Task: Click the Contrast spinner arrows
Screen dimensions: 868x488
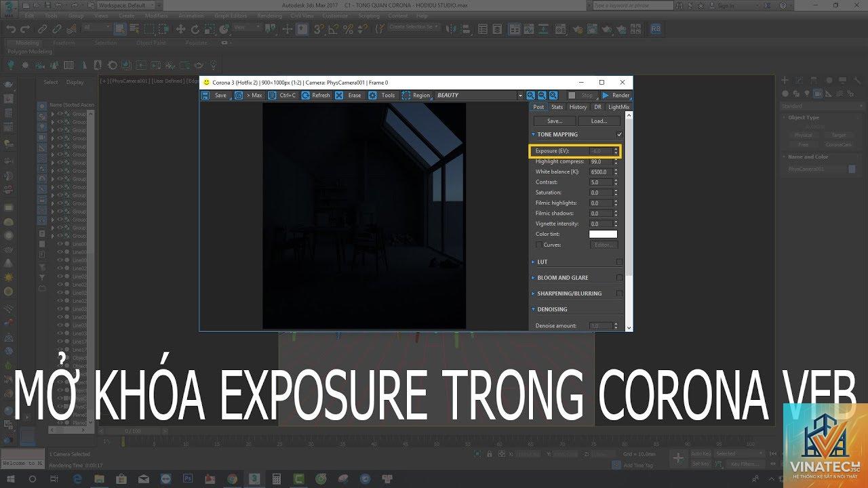Action: (x=616, y=182)
